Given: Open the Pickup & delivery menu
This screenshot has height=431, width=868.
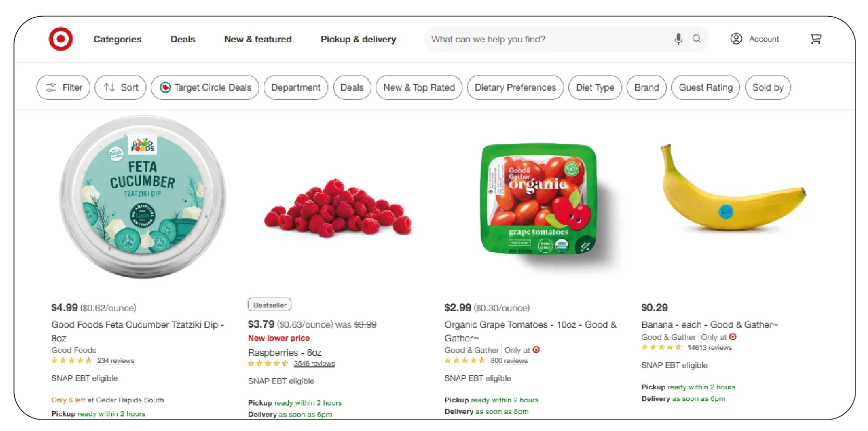Looking at the screenshot, I should (x=358, y=39).
